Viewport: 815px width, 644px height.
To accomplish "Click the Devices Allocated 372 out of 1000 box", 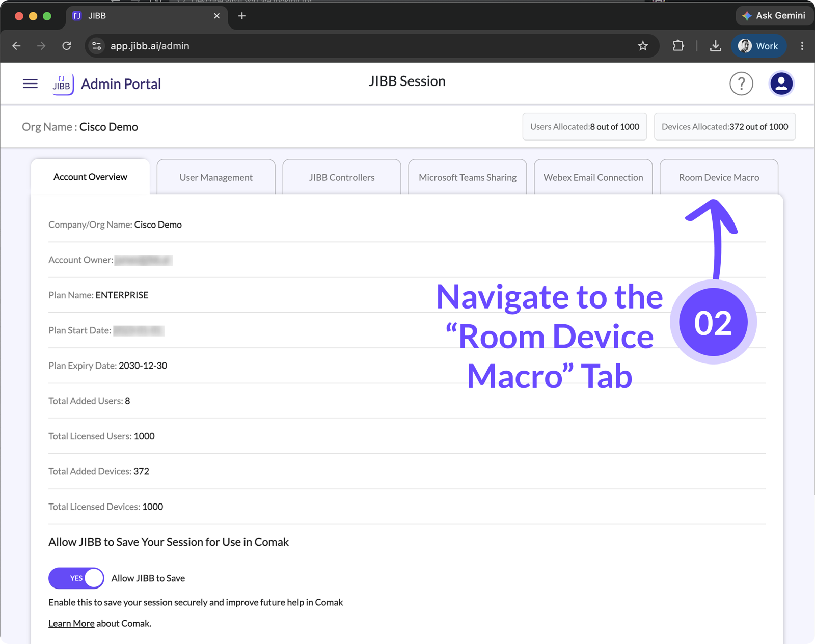I will tap(725, 126).
